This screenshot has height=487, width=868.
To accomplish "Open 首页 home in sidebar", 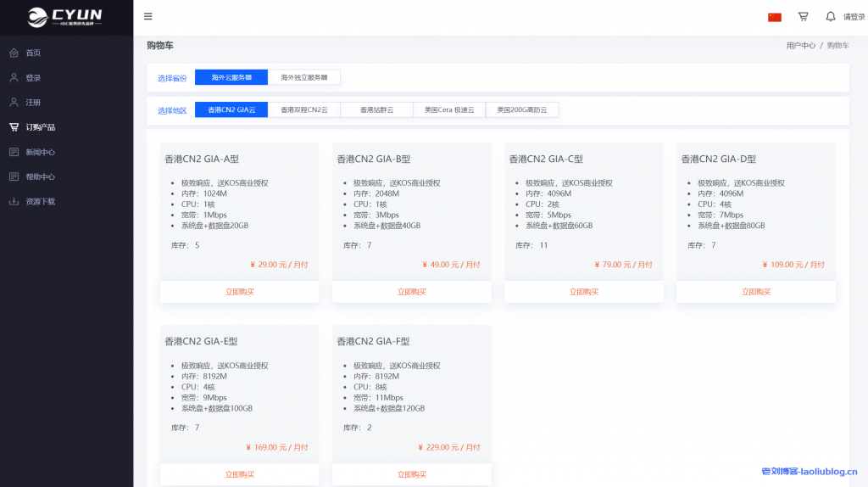I will pos(33,53).
